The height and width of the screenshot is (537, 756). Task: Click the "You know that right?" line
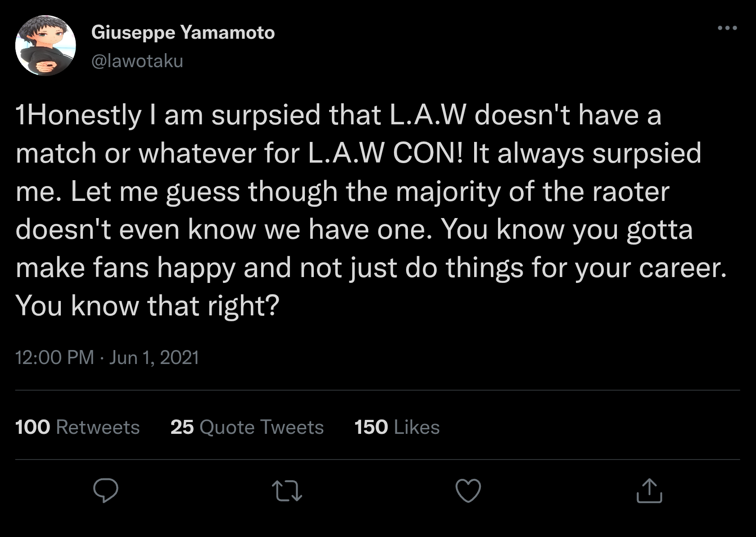pos(147,306)
